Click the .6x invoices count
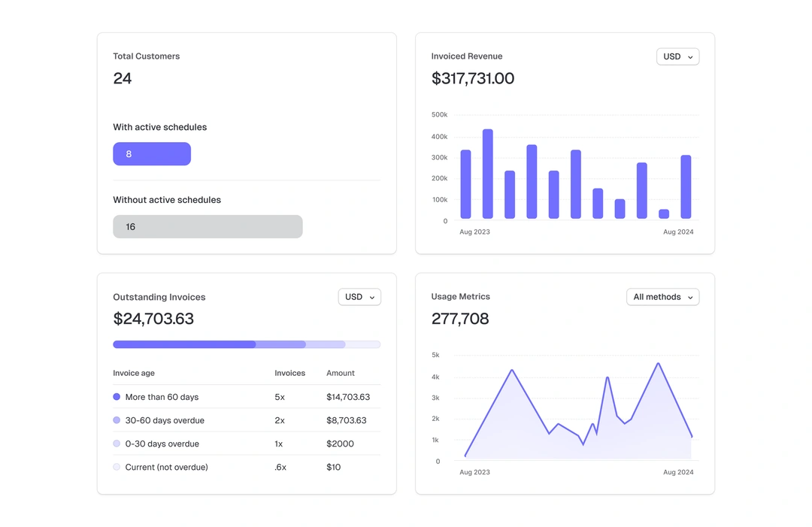 280,467
